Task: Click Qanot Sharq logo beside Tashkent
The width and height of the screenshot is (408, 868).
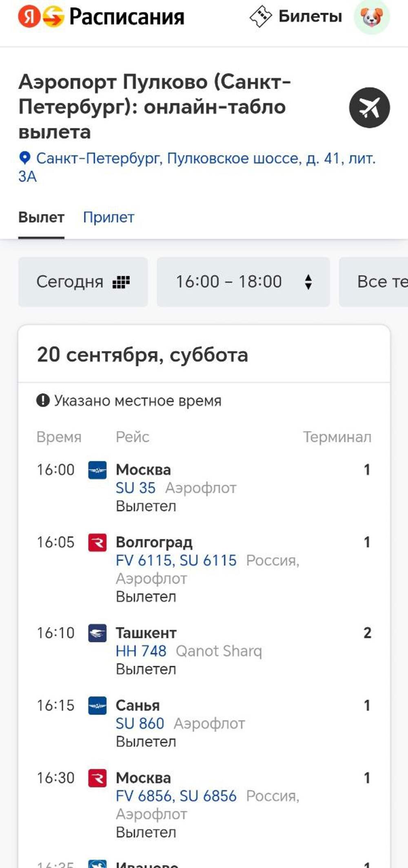Action: tap(98, 633)
